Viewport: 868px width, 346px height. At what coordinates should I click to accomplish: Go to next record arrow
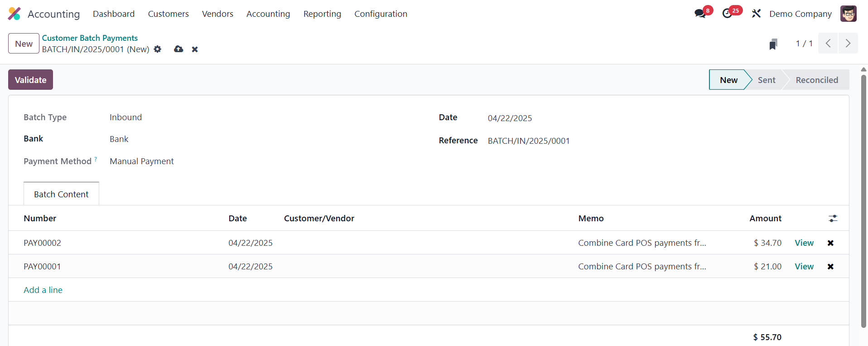coord(848,44)
